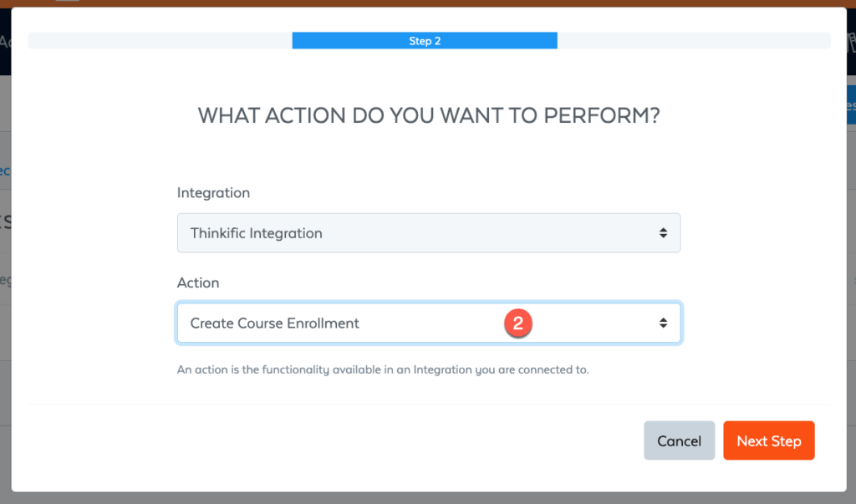Click the blue Step 2 progress segment

pyautogui.click(x=425, y=41)
